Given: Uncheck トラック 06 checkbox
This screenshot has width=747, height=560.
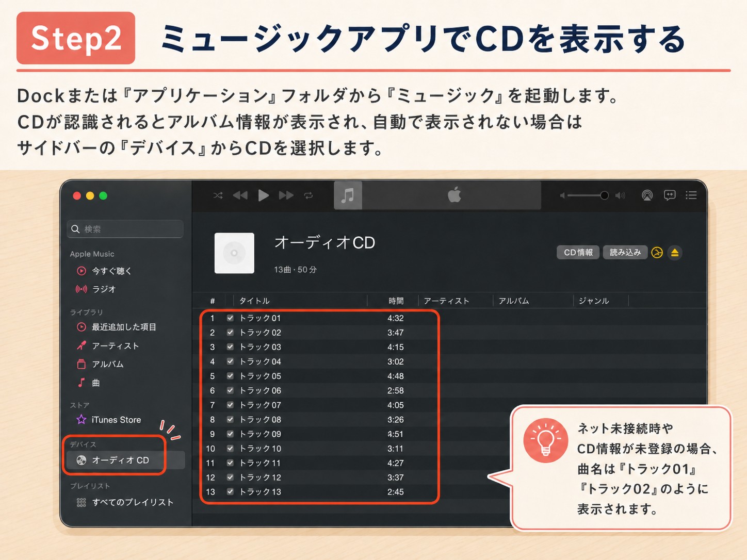Looking at the screenshot, I should tap(230, 390).
